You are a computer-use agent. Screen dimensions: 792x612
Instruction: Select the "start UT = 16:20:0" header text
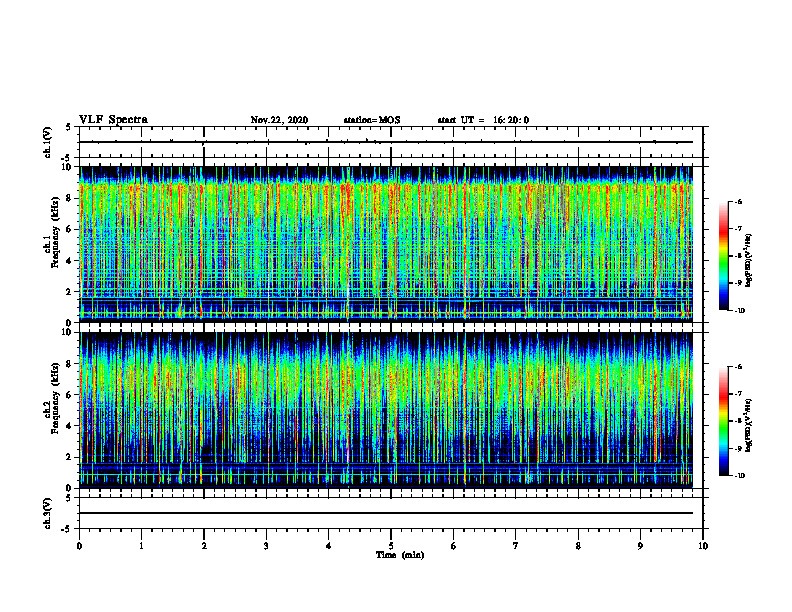[483, 120]
